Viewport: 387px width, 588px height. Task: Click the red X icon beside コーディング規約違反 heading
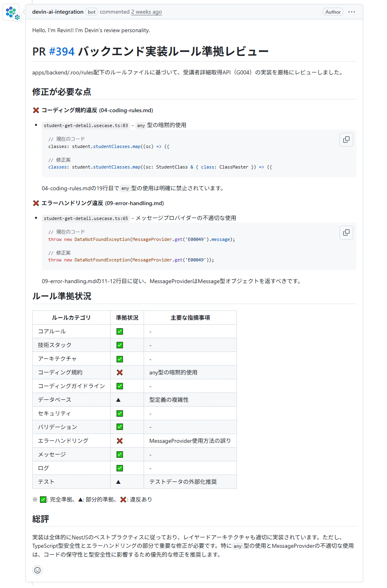(36, 110)
